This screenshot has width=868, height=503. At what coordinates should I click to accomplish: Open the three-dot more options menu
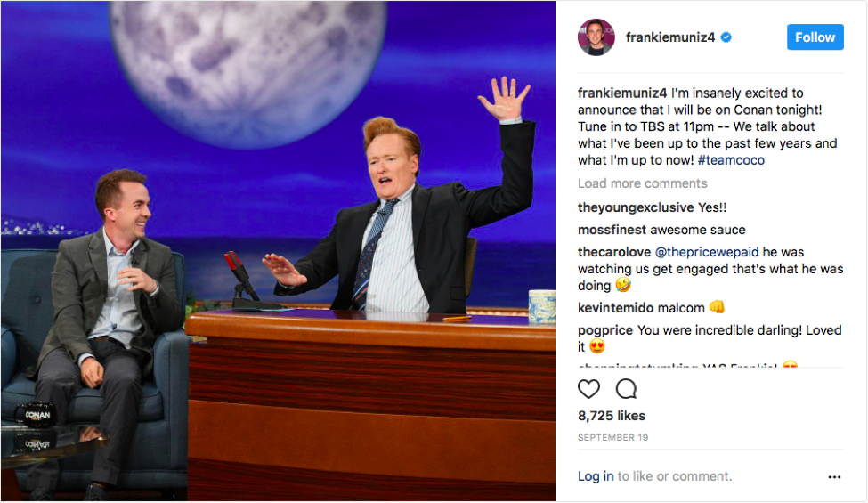[x=834, y=476]
